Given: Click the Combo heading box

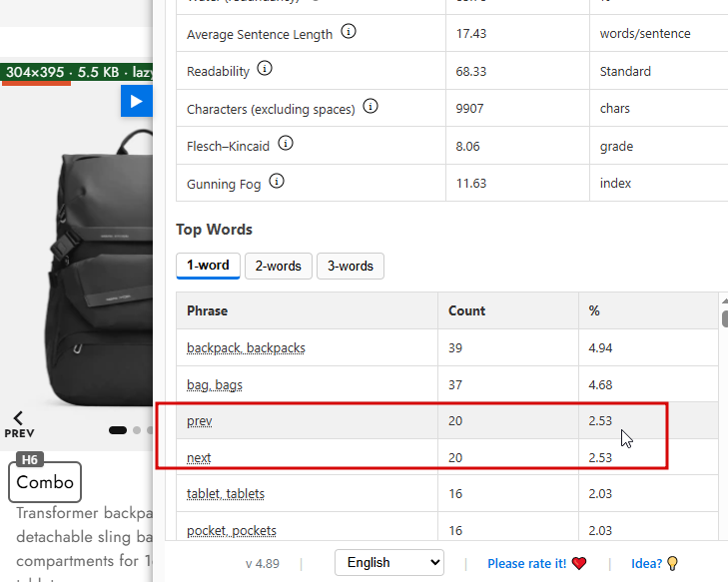Looking at the screenshot, I should pyautogui.click(x=45, y=482).
